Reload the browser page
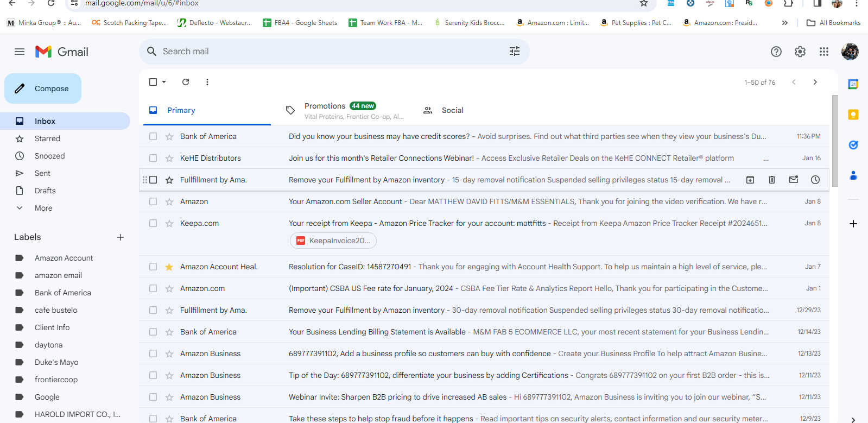868x423 pixels. [x=51, y=3]
